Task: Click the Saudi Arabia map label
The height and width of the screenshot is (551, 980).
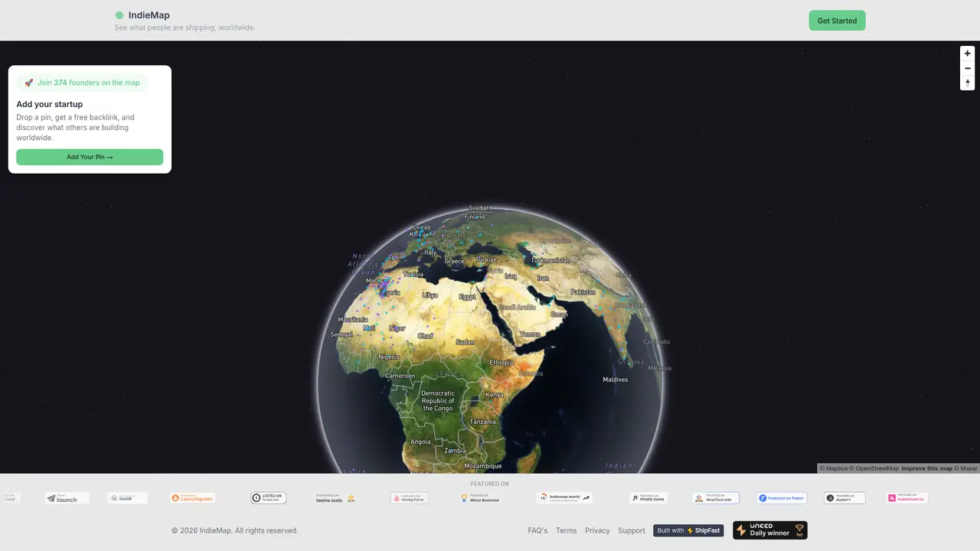Action: [518, 307]
